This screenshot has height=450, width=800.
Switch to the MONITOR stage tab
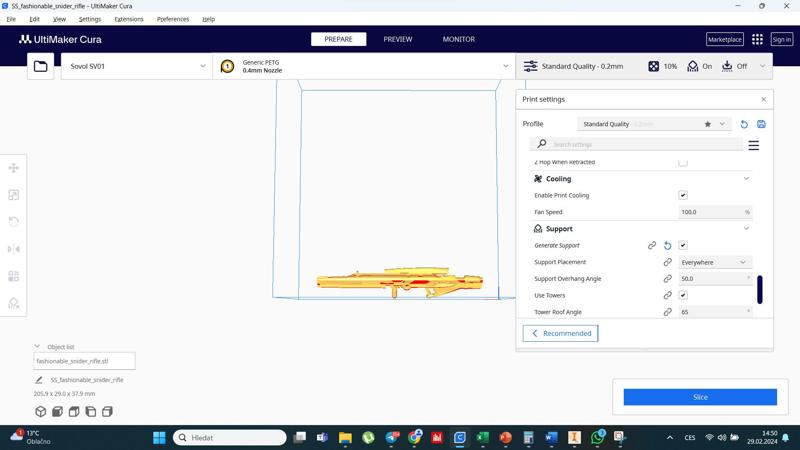459,39
